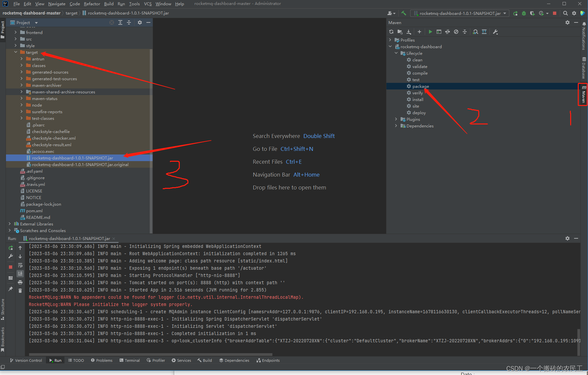Toggle Skip Tests mode in Maven
Screen dimensions: 588x375
(x=456, y=32)
